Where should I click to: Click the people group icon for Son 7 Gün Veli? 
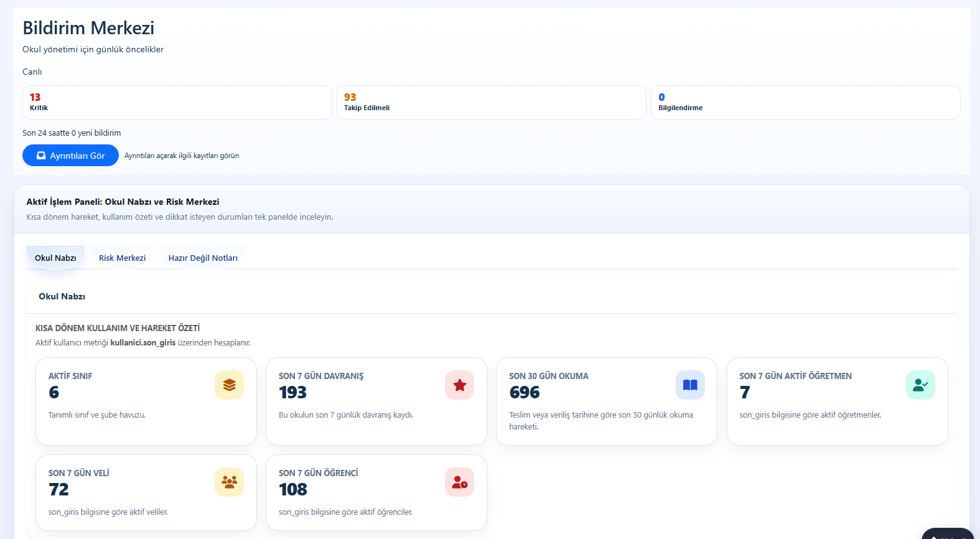point(229,482)
